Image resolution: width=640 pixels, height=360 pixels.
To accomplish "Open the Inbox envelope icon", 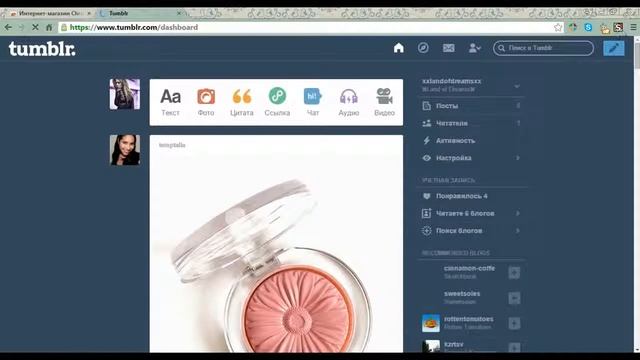I will [449, 48].
